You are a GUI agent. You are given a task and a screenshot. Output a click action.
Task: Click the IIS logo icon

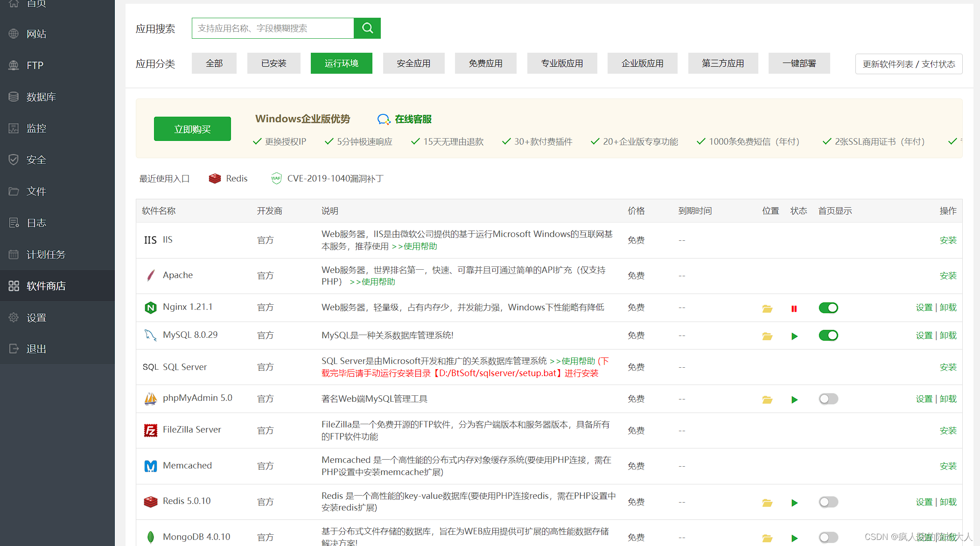[x=150, y=240]
